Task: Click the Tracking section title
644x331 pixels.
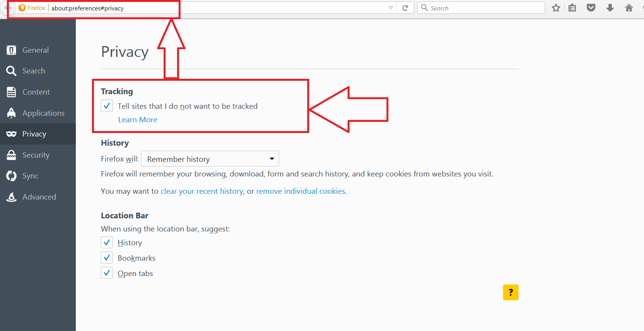Action: [x=117, y=91]
